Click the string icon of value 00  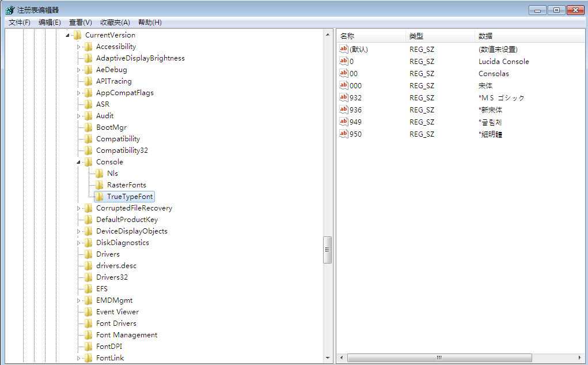(343, 73)
